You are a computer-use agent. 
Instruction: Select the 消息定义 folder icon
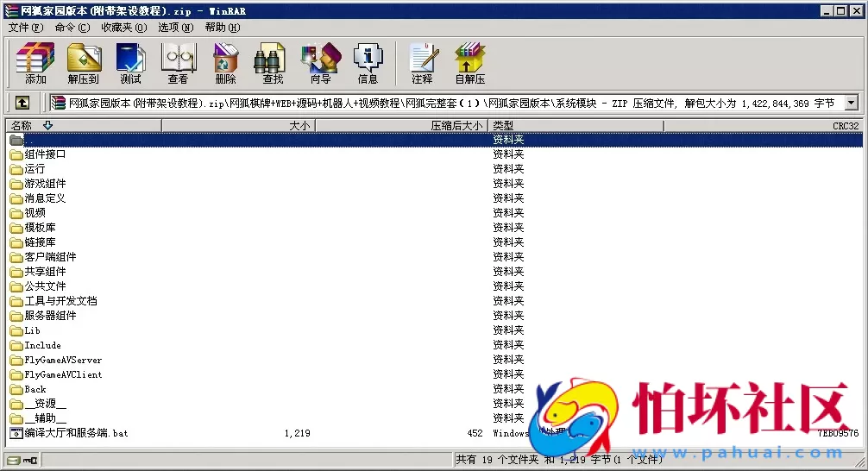pos(16,198)
